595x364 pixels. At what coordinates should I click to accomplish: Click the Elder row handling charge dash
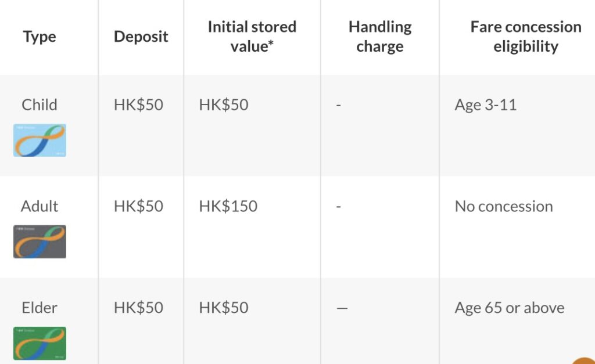click(x=342, y=308)
